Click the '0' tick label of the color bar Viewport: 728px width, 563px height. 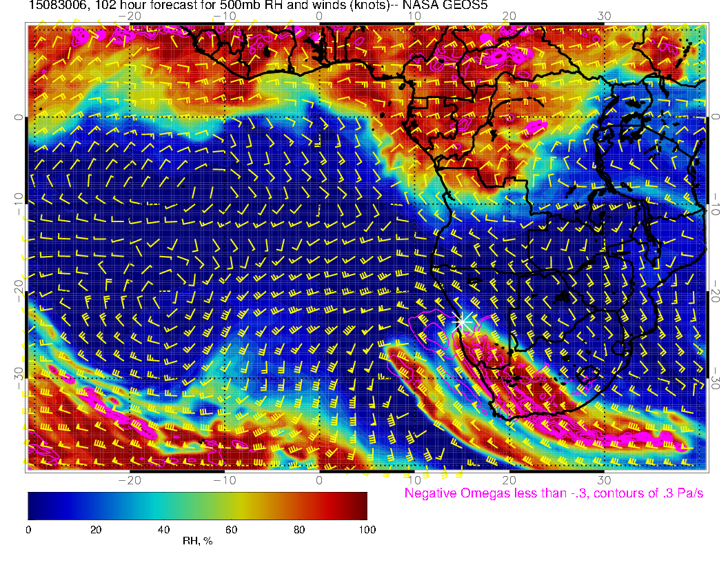tap(28, 530)
